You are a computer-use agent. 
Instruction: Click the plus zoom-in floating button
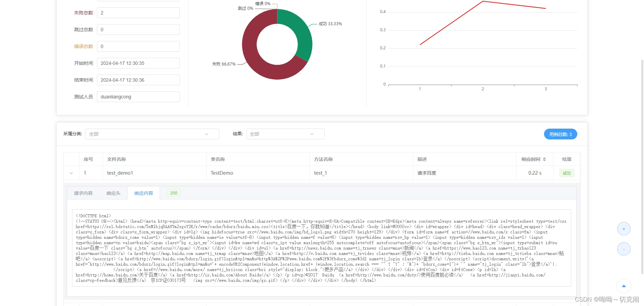[624, 229]
